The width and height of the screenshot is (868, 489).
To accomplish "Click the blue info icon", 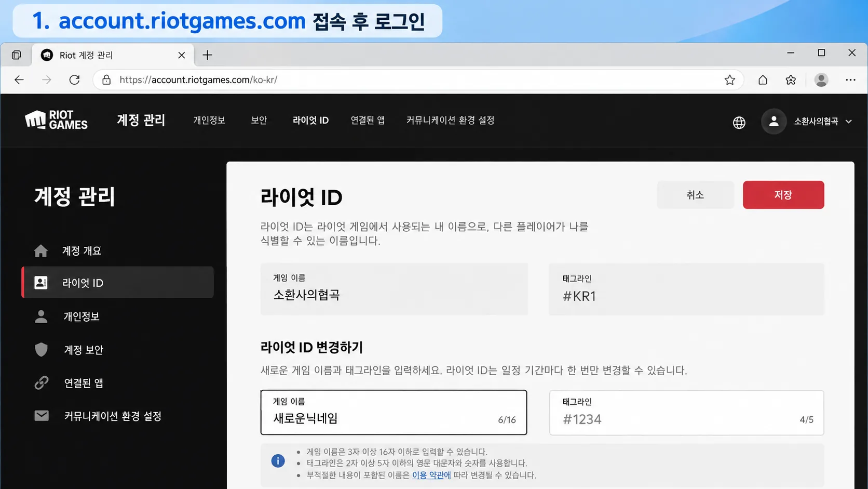I will (x=278, y=461).
